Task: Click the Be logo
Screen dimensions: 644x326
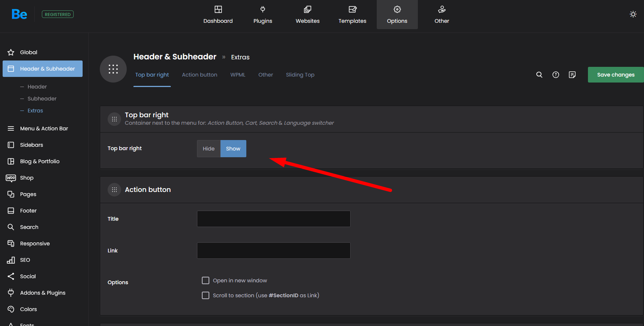Action: 19,14
